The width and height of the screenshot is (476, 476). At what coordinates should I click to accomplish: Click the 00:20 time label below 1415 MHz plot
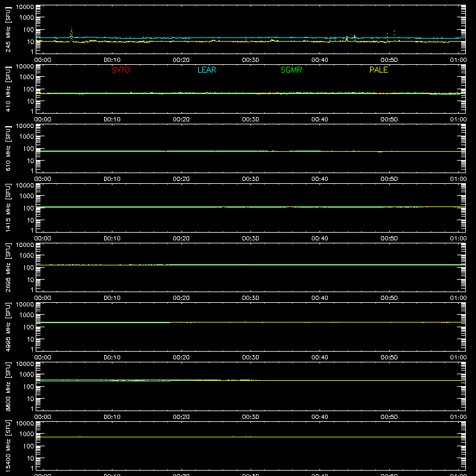point(181,239)
